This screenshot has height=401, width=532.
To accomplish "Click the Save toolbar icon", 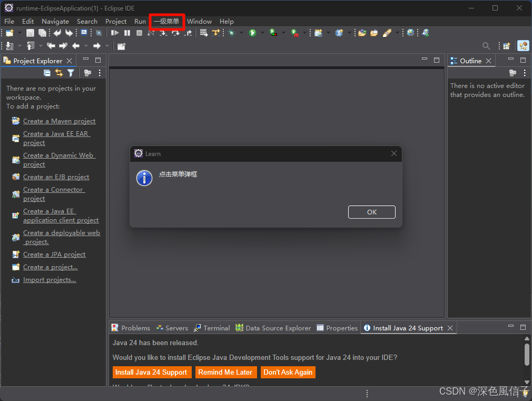I will 30,33.
